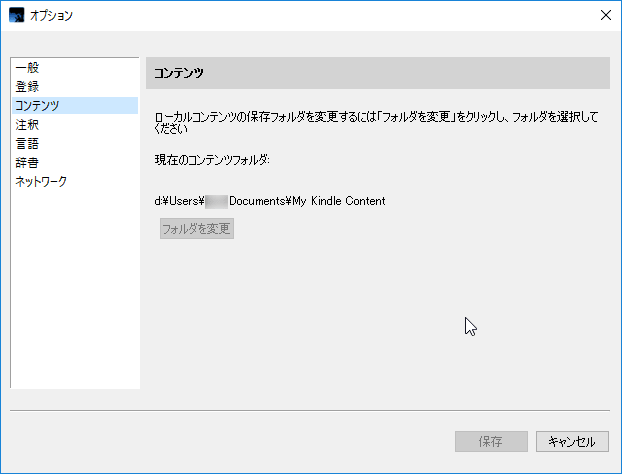
Task: Select 一般 in the options sidebar
Action: pos(28,68)
